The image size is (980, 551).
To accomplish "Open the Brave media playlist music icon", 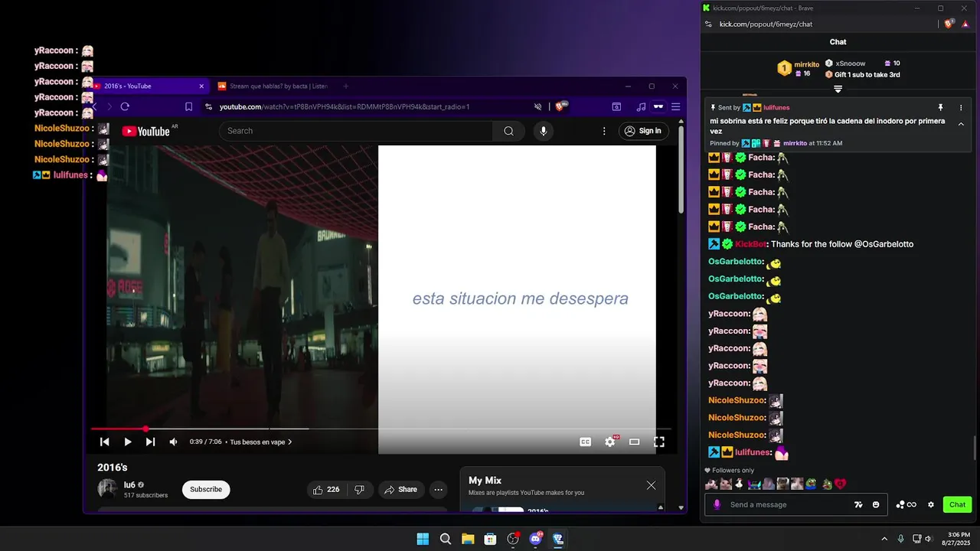I will click(641, 106).
